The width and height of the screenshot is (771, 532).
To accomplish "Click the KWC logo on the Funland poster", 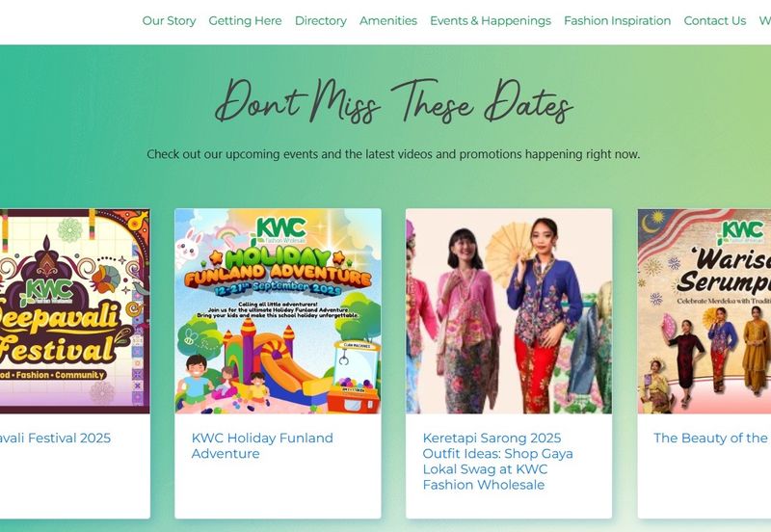I will 279,231.
